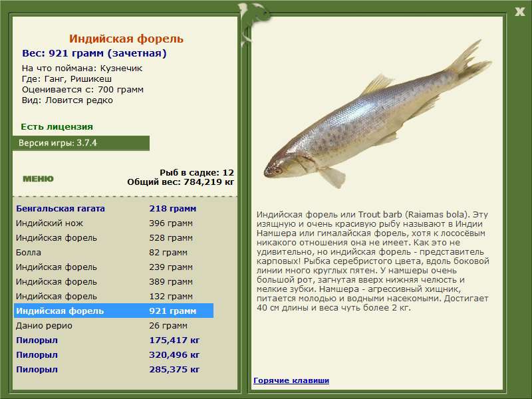Click the Индийская форель title heading
The image size is (532, 399).
[x=126, y=39]
